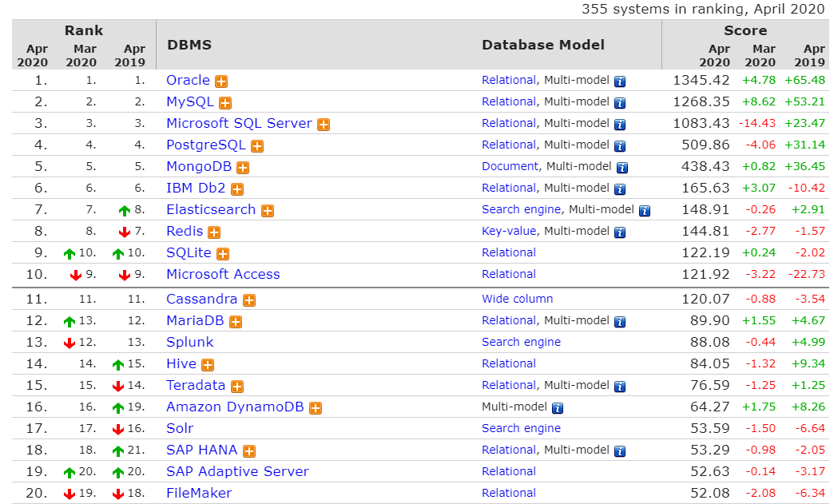Open the info icon in Teradata row
This screenshot has width=834, height=504.
(x=620, y=387)
